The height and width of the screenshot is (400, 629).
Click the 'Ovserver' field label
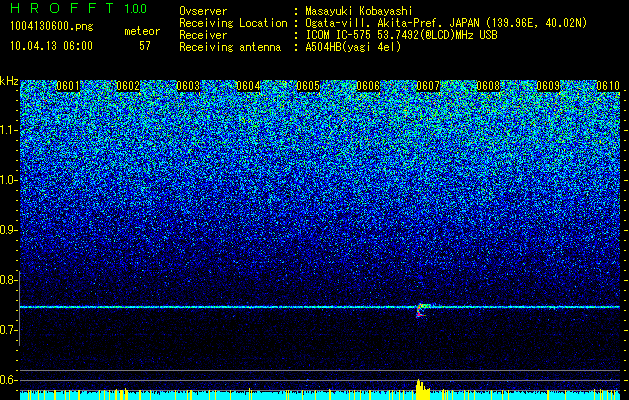pyautogui.click(x=203, y=11)
